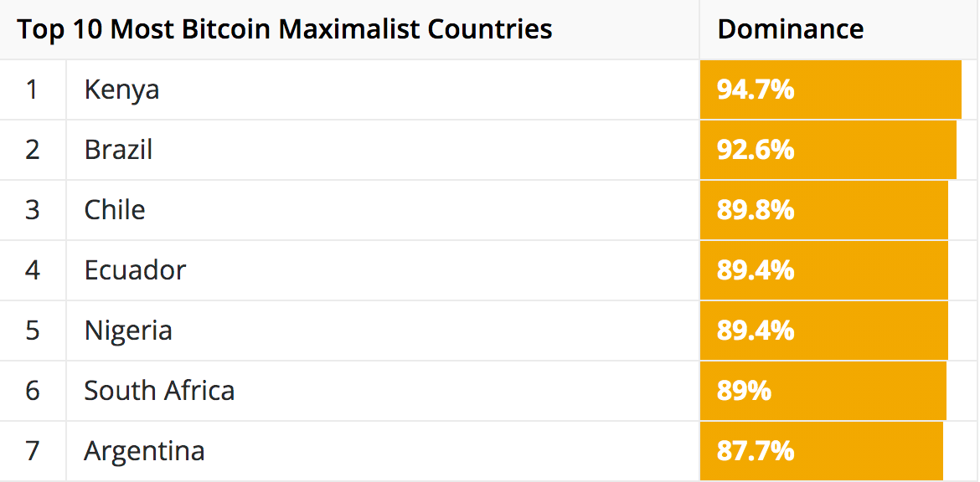
Task: Click the Top 10 Most Bitcoin Maximalist header
Action: tap(285, 29)
